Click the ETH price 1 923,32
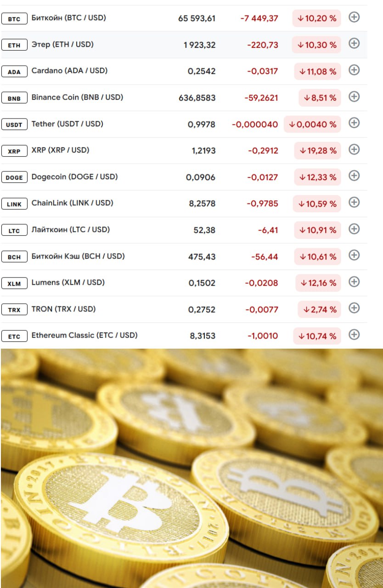 point(200,45)
